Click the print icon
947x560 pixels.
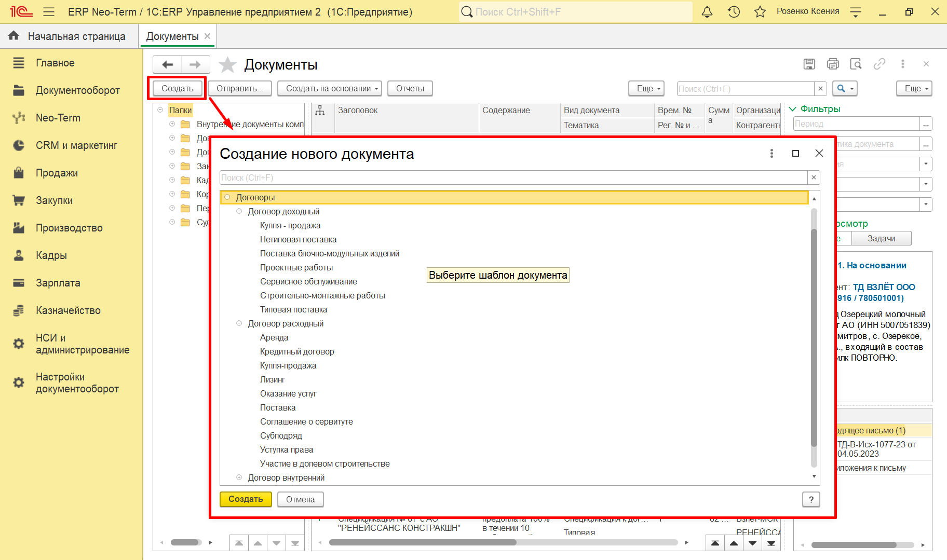[833, 64]
